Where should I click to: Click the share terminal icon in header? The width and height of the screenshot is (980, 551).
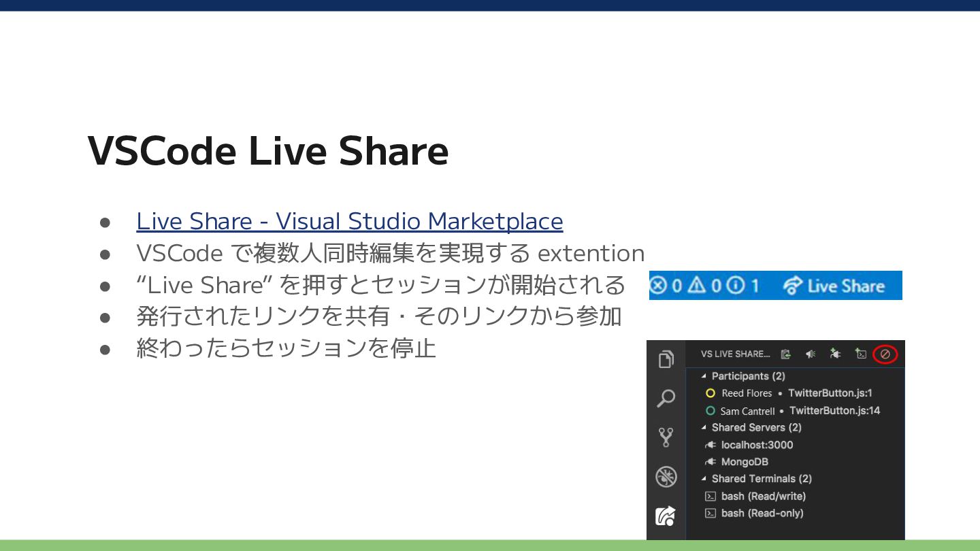tap(861, 354)
